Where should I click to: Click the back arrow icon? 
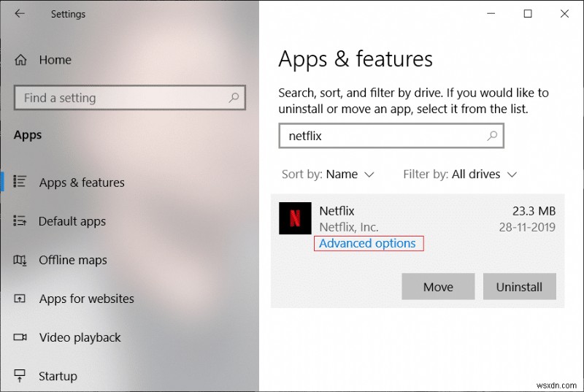[x=20, y=13]
